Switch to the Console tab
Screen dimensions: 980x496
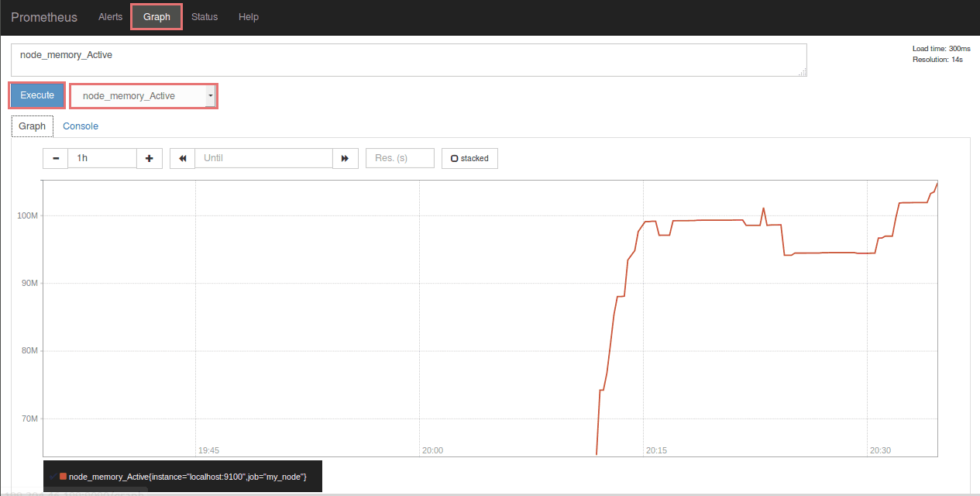81,126
